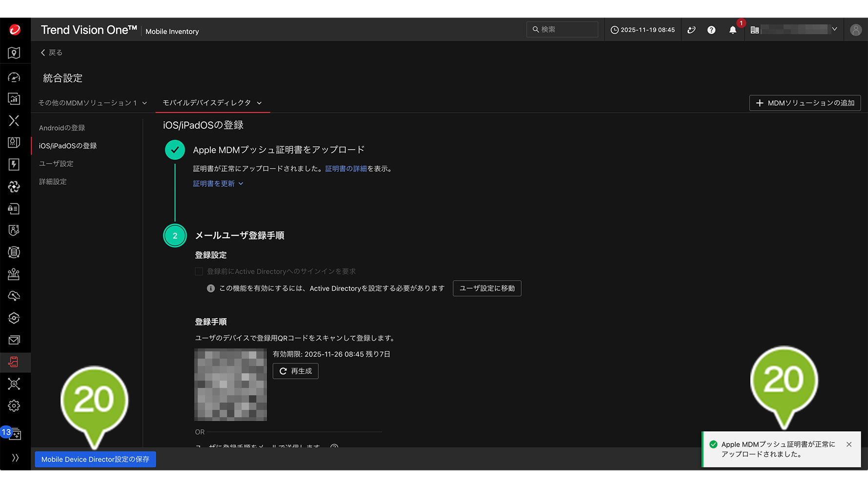
Task: Dismiss the certificate upload success notification
Action: click(x=849, y=445)
